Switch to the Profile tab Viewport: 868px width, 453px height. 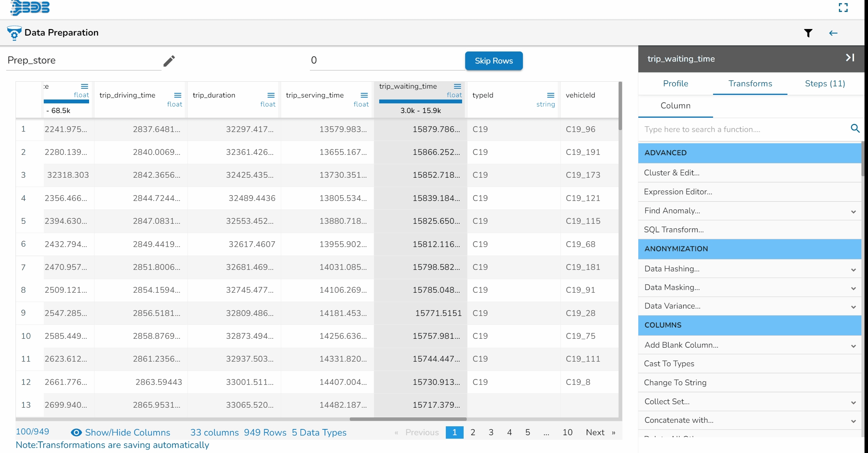pos(675,84)
